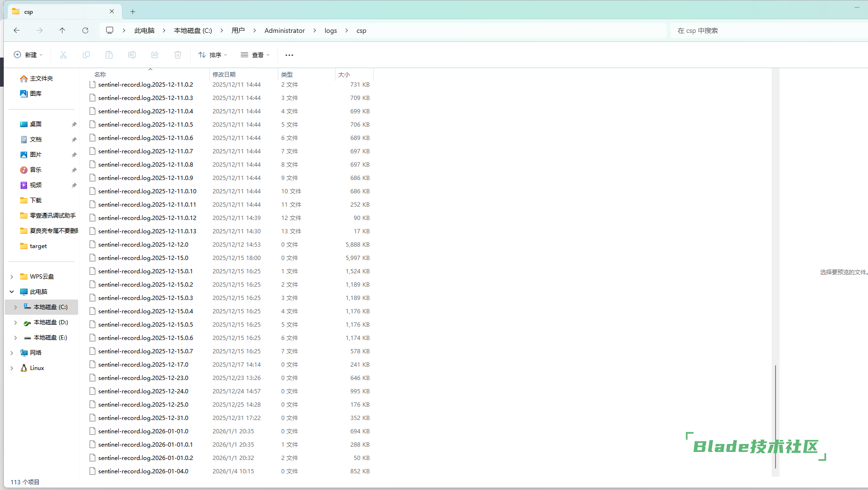Click the Paste clipboard icon
Image resolution: width=868 pixels, height=490 pixels.
109,55
